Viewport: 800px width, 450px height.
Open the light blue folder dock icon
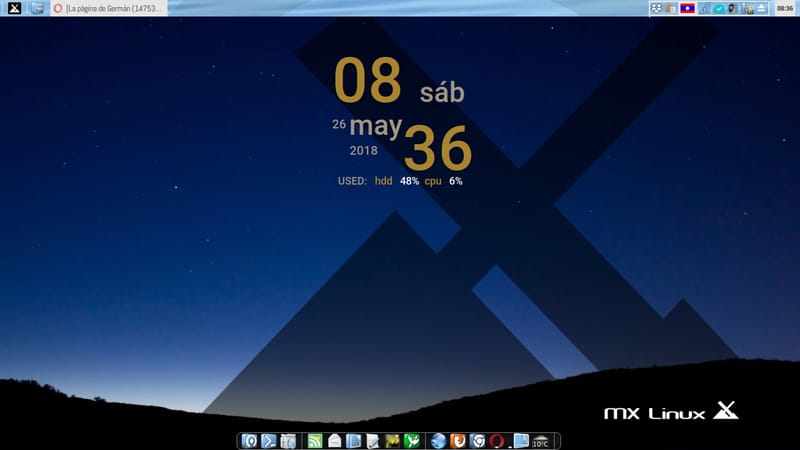(521, 441)
